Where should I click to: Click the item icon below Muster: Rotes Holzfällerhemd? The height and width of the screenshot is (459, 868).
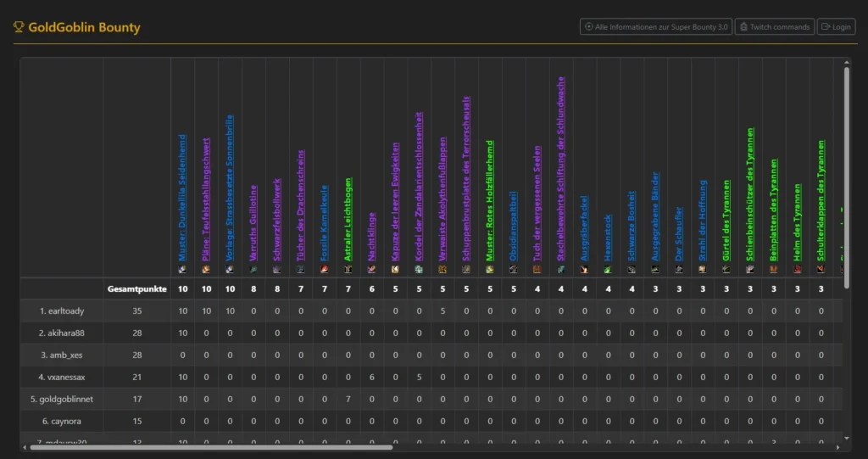[x=489, y=270]
